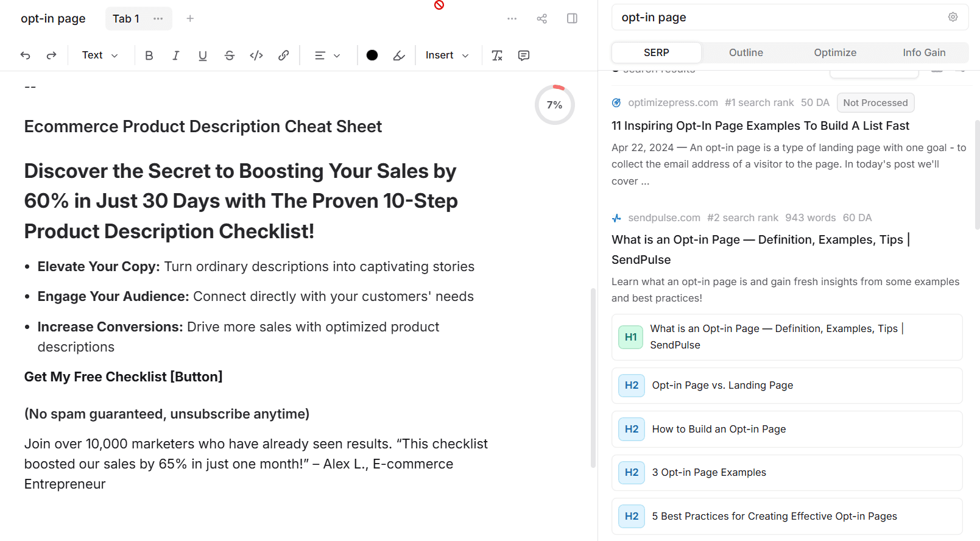Open the Tab 1 options ellipsis

point(158,18)
